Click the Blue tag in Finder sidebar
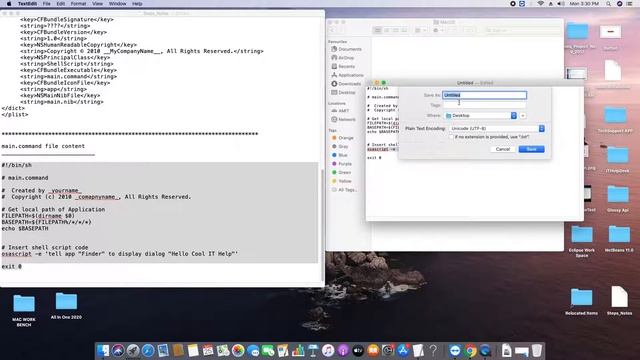This screenshot has width=640, height=360. (340, 155)
